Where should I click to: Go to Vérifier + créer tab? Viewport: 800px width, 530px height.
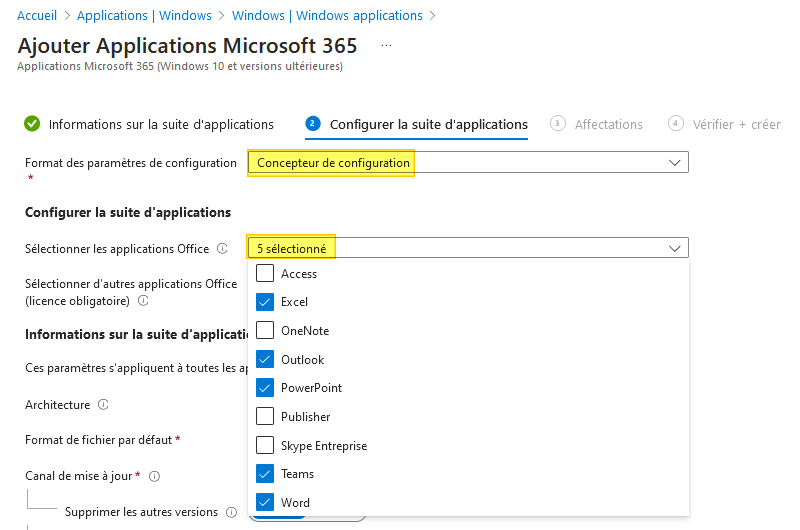click(x=737, y=124)
